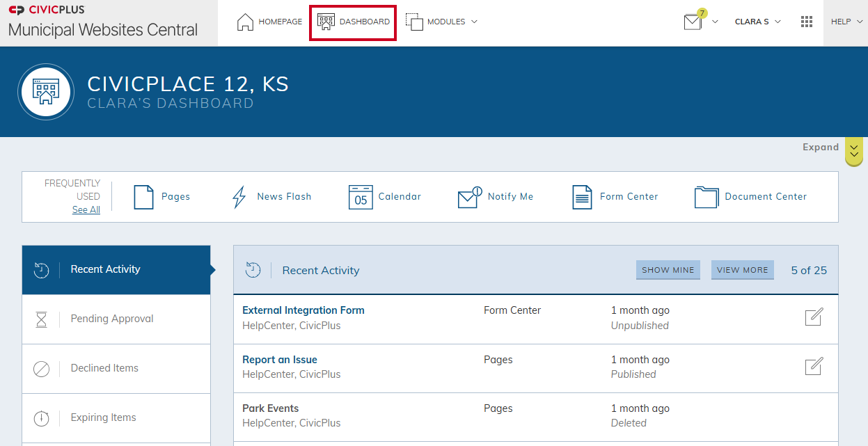Click the Form Center document icon
The image size is (868, 446).
tap(582, 197)
